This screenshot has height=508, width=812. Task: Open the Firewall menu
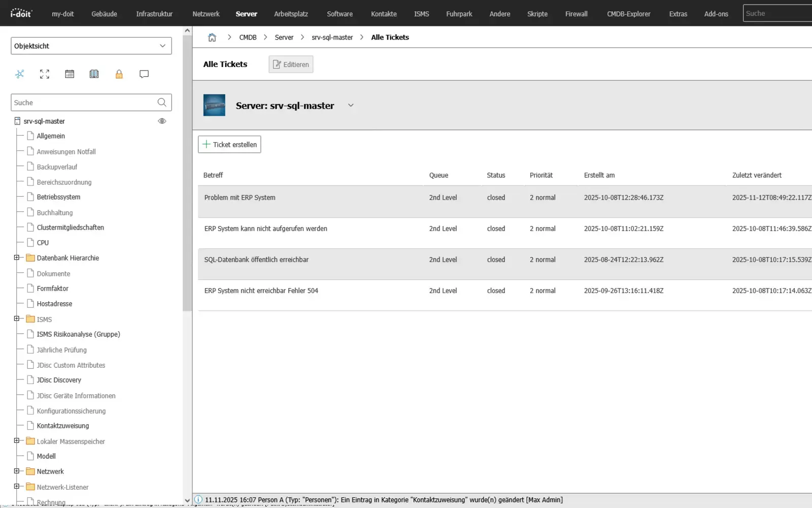576,14
